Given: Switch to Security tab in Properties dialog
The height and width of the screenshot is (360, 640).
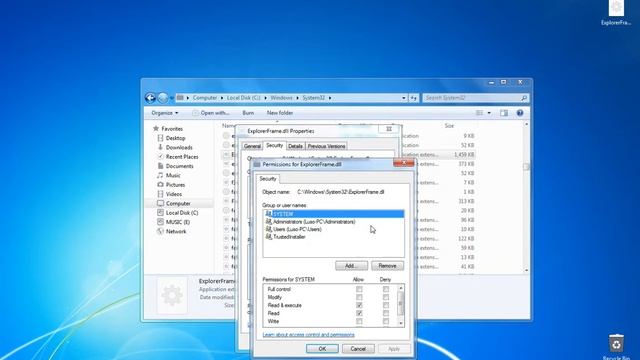Looking at the screenshot, I should pyautogui.click(x=274, y=145).
